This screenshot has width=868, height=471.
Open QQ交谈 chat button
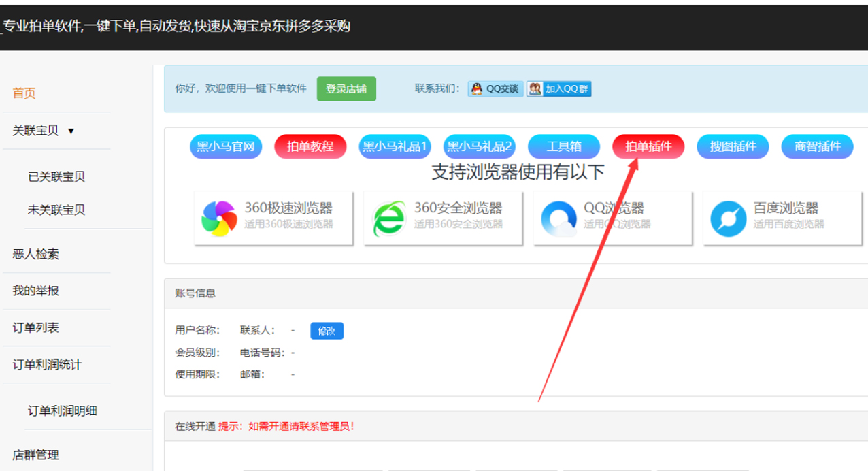[x=495, y=88]
